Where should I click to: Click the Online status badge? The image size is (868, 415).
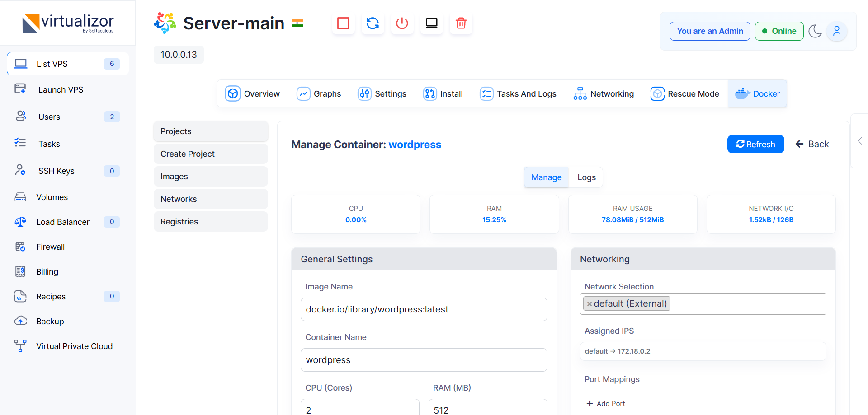pyautogui.click(x=779, y=31)
